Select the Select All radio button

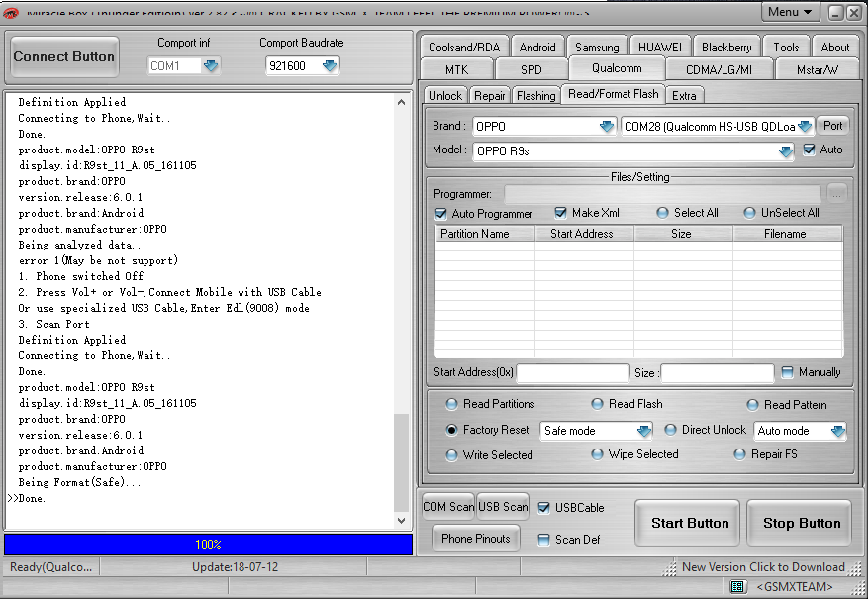click(x=662, y=213)
